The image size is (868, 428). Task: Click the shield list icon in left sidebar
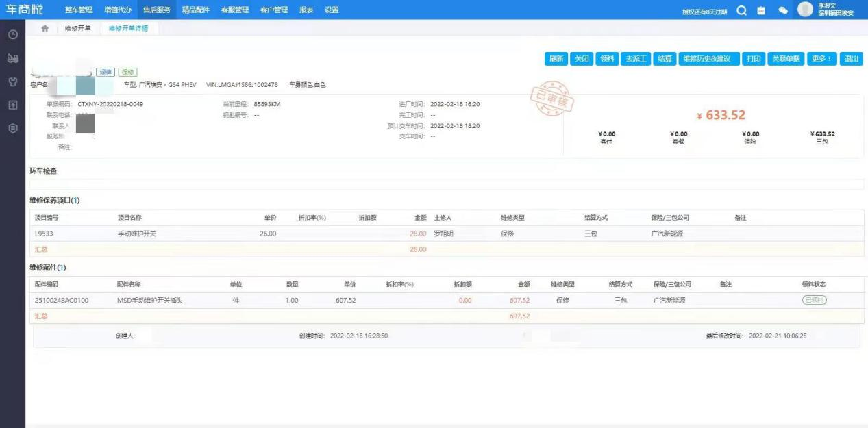(x=12, y=128)
